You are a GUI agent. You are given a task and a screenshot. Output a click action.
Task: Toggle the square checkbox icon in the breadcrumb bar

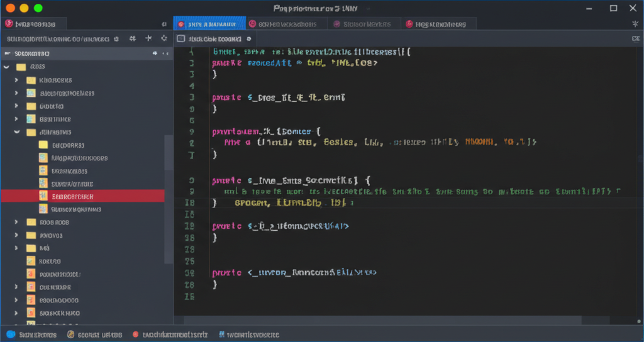(x=181, y=38)
